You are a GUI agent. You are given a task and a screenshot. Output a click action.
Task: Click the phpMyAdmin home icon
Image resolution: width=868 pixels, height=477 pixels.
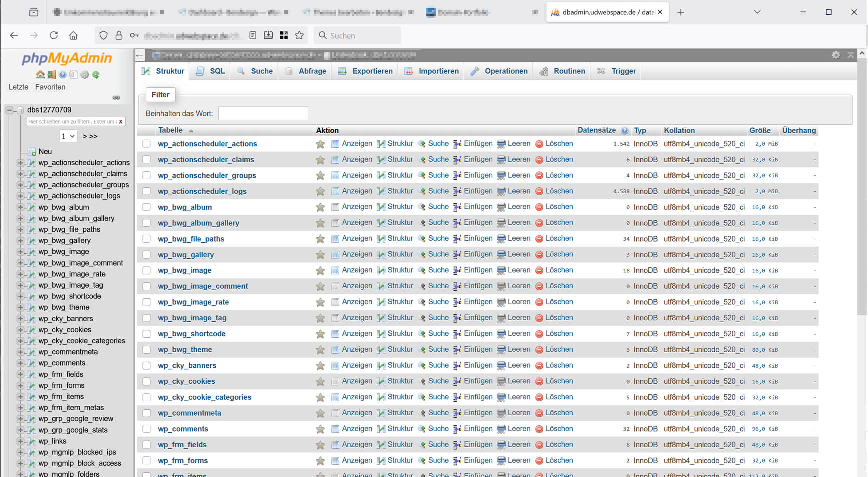coord(40,75)
